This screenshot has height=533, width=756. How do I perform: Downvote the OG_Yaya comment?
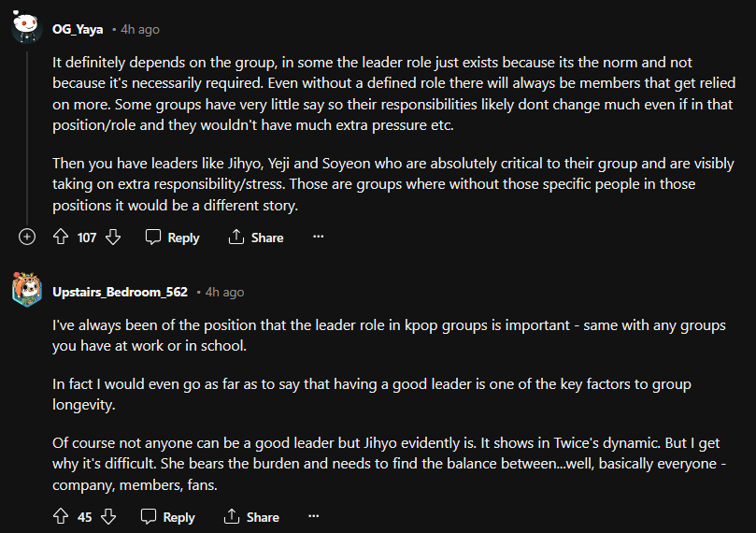pyautogui.click(x=113, y=238)
